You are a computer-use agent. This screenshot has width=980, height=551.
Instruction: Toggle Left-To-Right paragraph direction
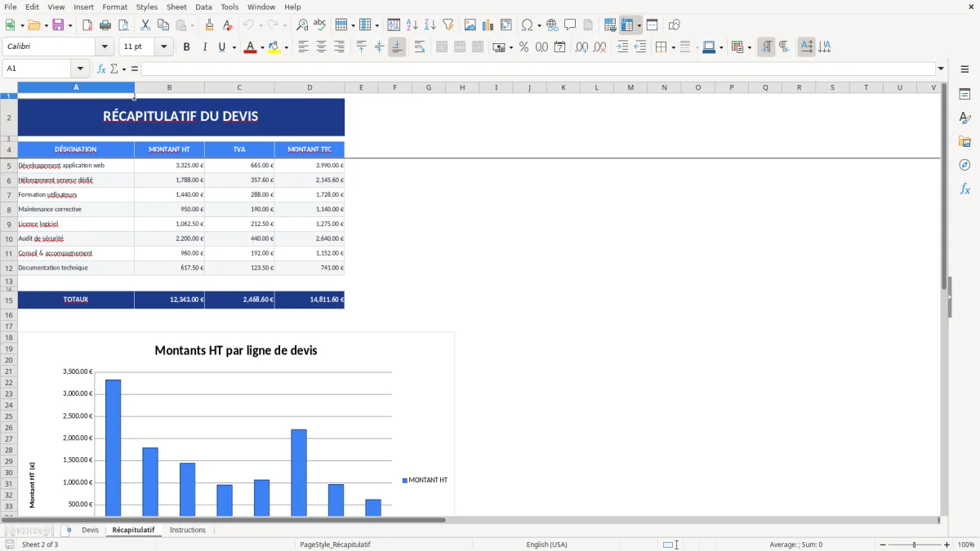pos(766,47)
